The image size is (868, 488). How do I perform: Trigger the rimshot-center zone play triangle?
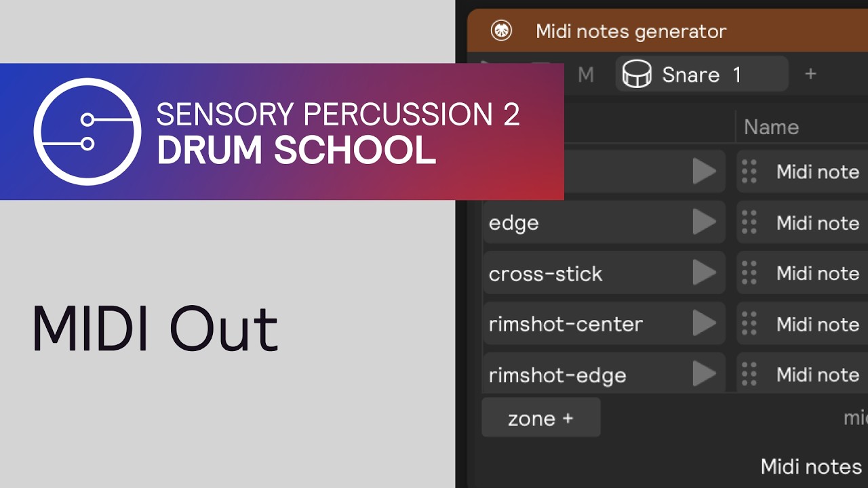(704, 324)
